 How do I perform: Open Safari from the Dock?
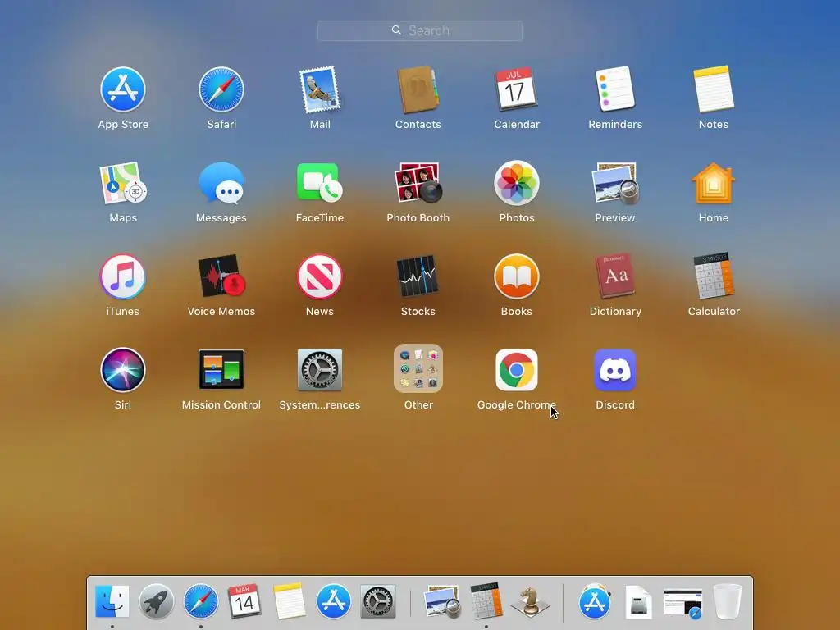click(201, 601)
